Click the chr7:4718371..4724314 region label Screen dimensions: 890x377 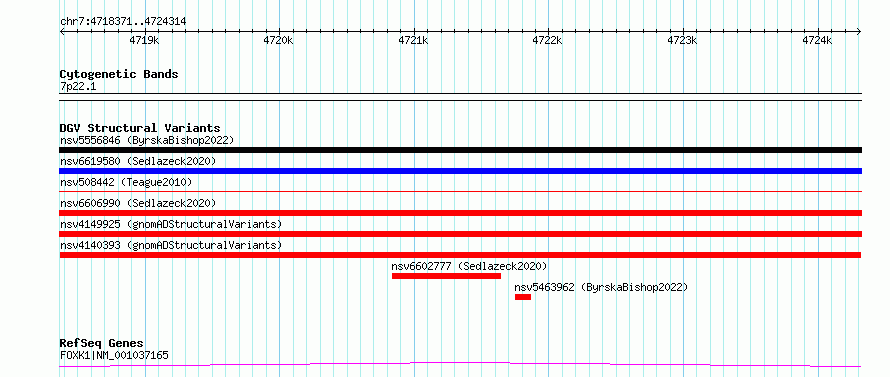(x=123, y=22)
